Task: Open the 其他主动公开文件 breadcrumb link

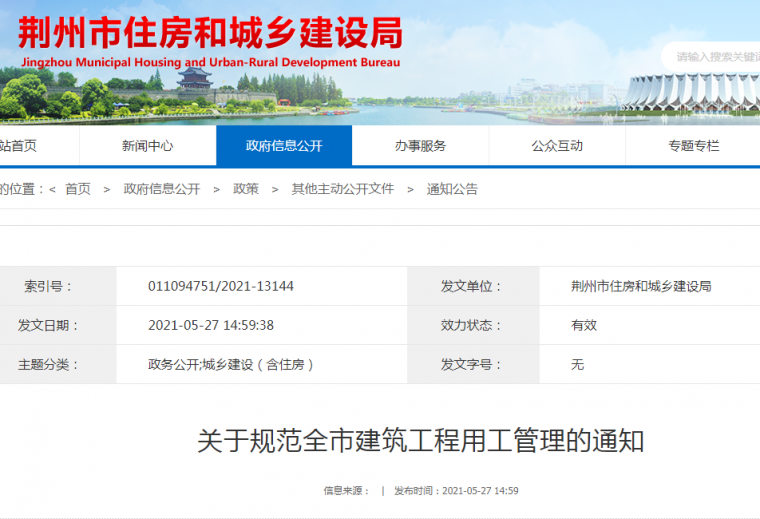Action: pyautogui.click(x=343, y=189)
